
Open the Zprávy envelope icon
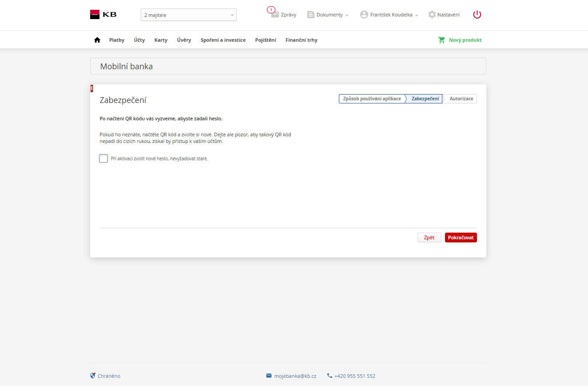pos(275,15)
